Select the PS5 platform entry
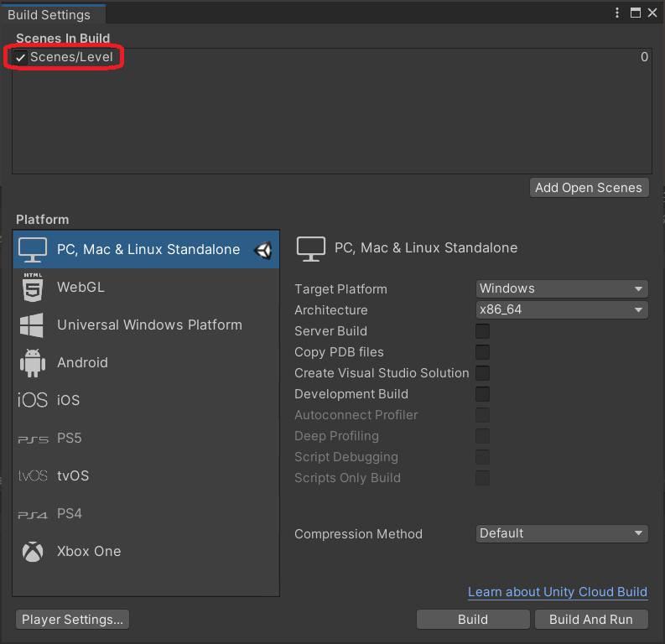Screen dimensions: 665x644 [x=146, y=438]
